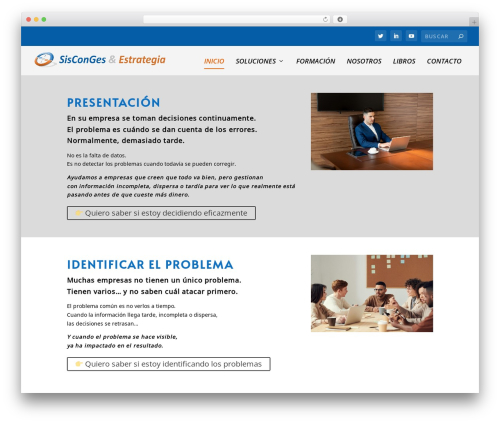
Task: Click the browser address bar
Action: 237,19
